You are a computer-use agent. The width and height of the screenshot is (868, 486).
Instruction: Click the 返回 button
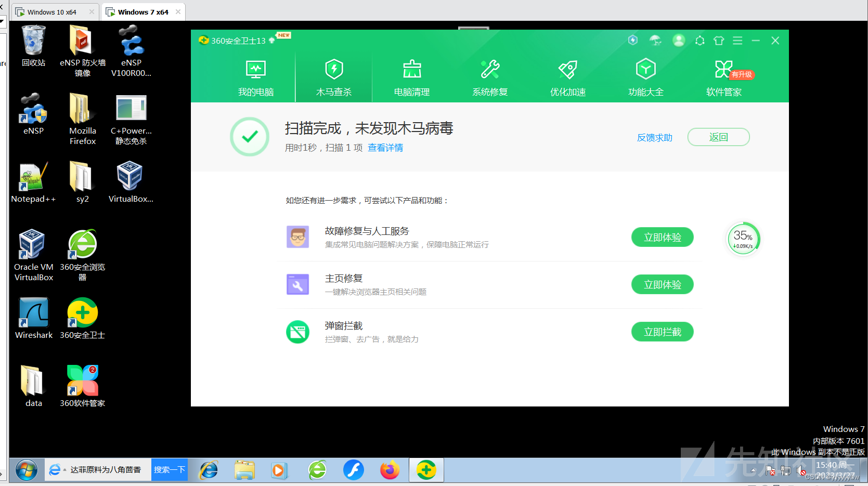(718, 137)
